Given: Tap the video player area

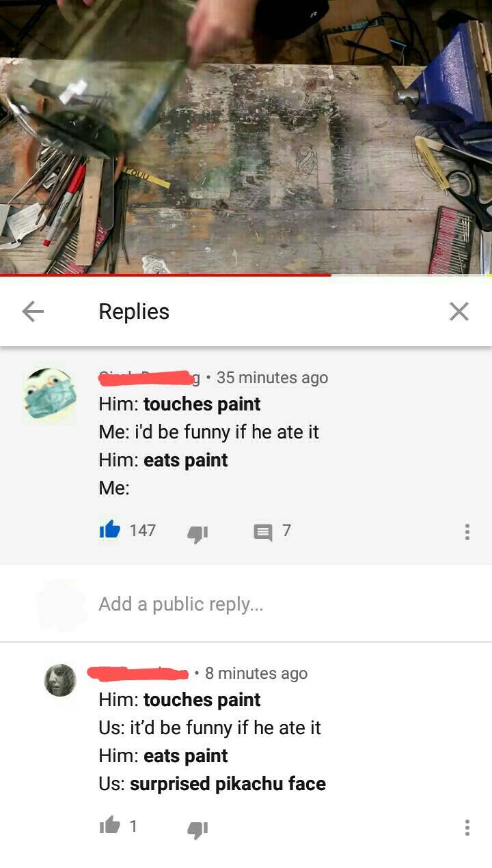Looking at the screenshot, I should pyautogui.click(x=246, y=137).
